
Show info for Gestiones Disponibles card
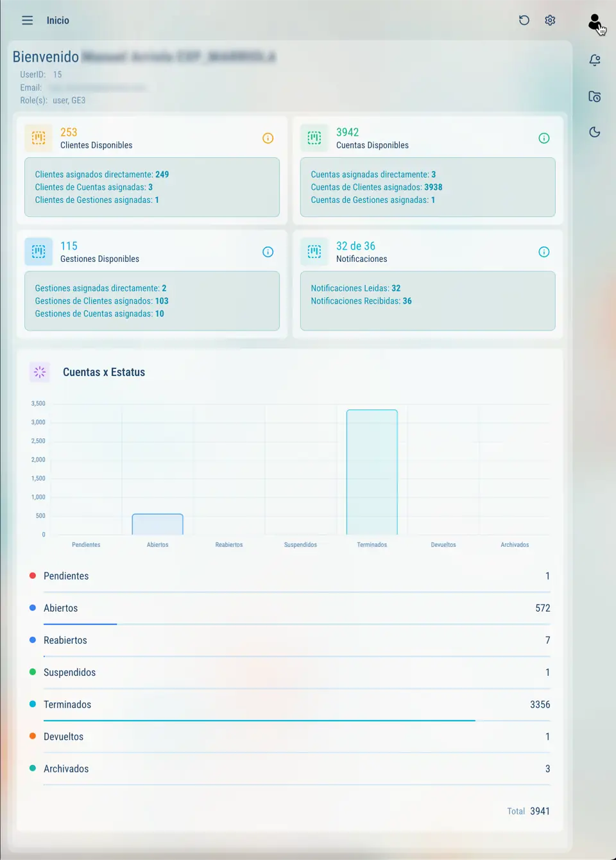pyautogui.click(x=268, y=252)
